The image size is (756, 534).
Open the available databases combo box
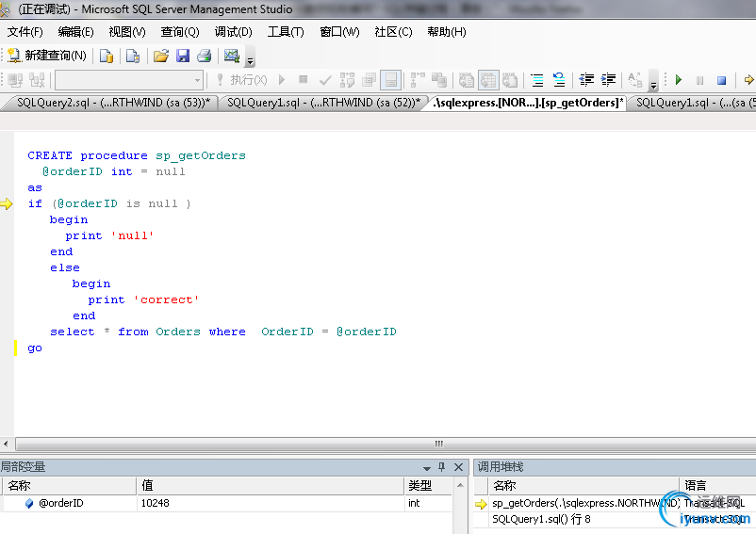coord(129,80)
